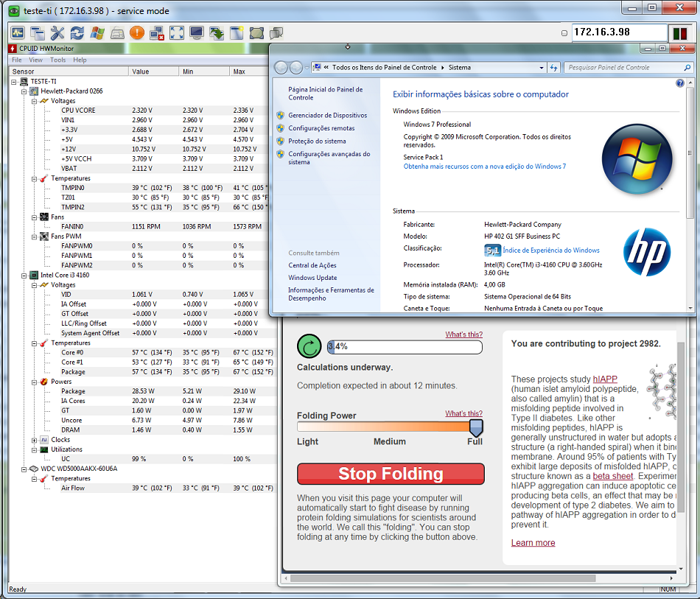Open the Help menu in HWMonitor
This screenshot has width=700, height=599.
click(80, 60)
